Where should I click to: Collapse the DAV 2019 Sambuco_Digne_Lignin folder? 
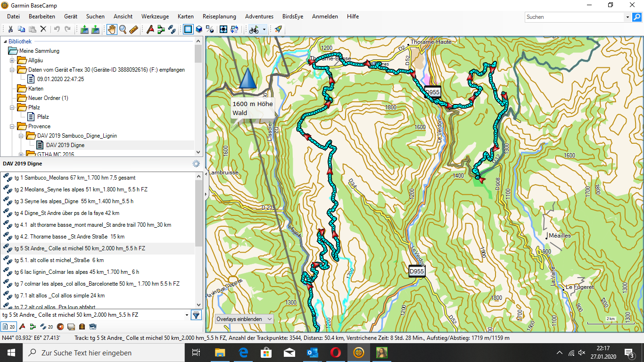[x=21, y=136]
